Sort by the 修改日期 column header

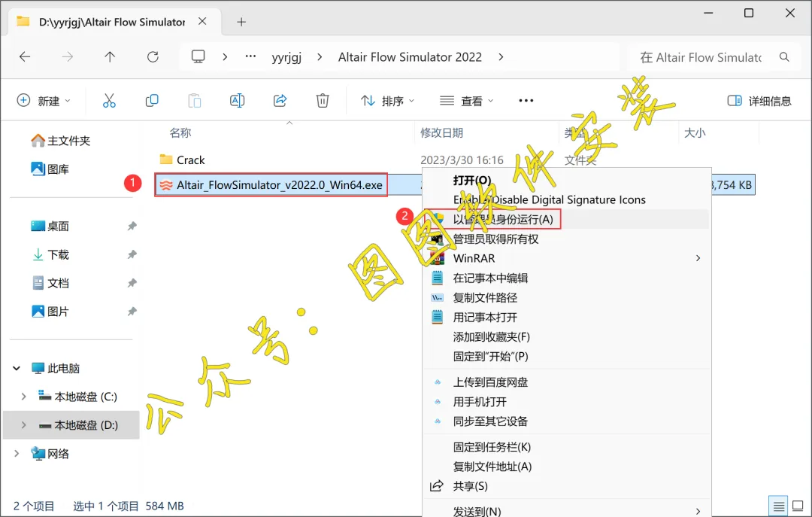click(x=441, y=132)
